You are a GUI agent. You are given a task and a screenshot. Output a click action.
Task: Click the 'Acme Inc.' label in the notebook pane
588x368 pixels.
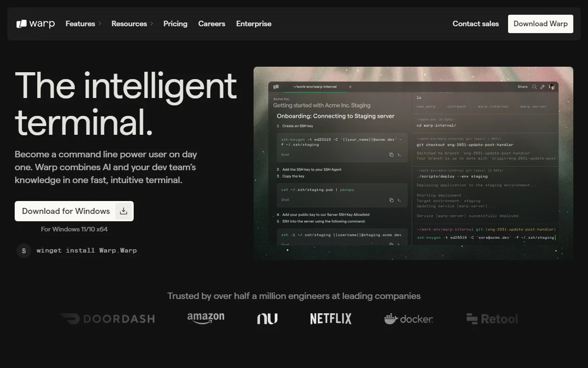[281, 99]
